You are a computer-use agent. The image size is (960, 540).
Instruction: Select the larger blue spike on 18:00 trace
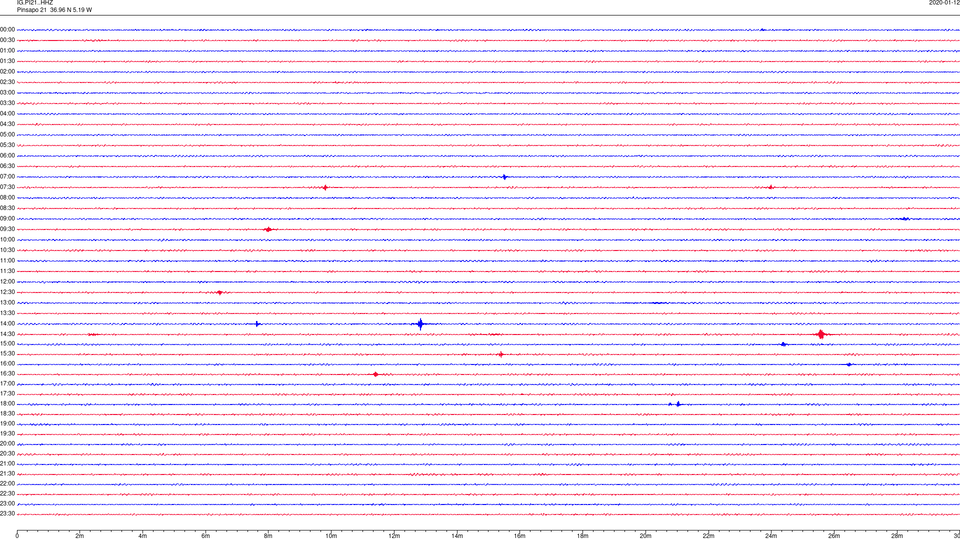click(678, 404)
